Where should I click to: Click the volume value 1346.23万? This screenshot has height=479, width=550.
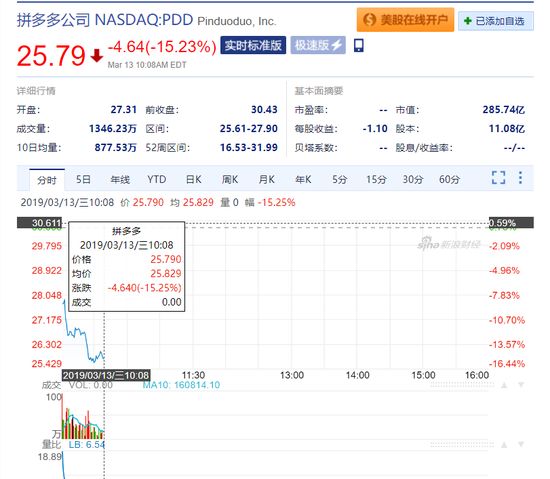113,129
